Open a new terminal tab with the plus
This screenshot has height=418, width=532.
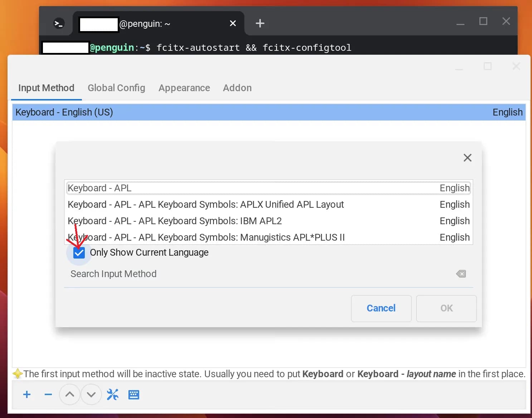pos(260,23)
